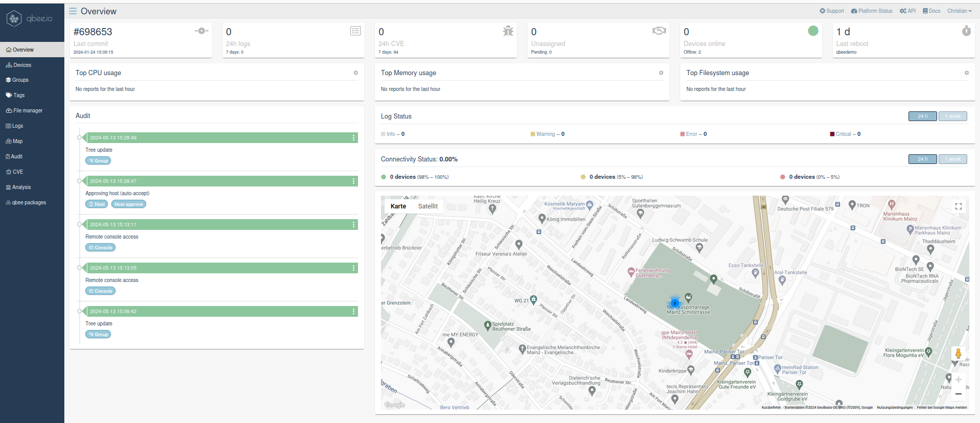Click the Group tag under 15:09:42 Tree update

[x=98, y=335]
